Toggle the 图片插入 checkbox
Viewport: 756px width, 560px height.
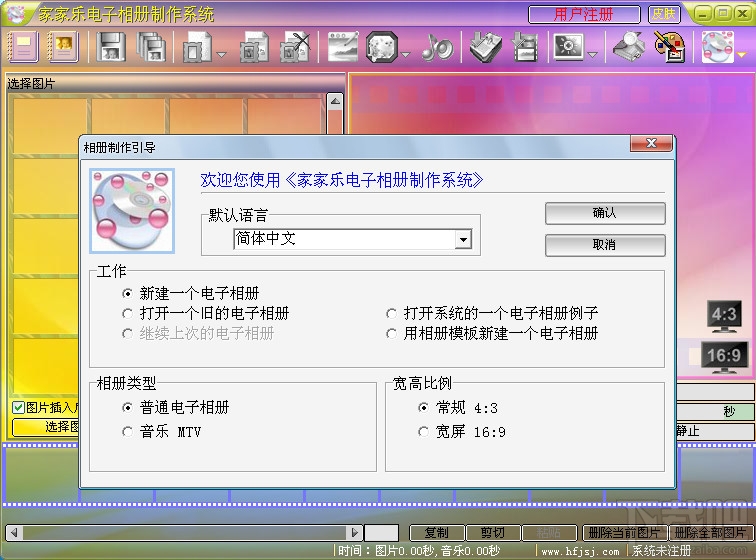point(18,408)
